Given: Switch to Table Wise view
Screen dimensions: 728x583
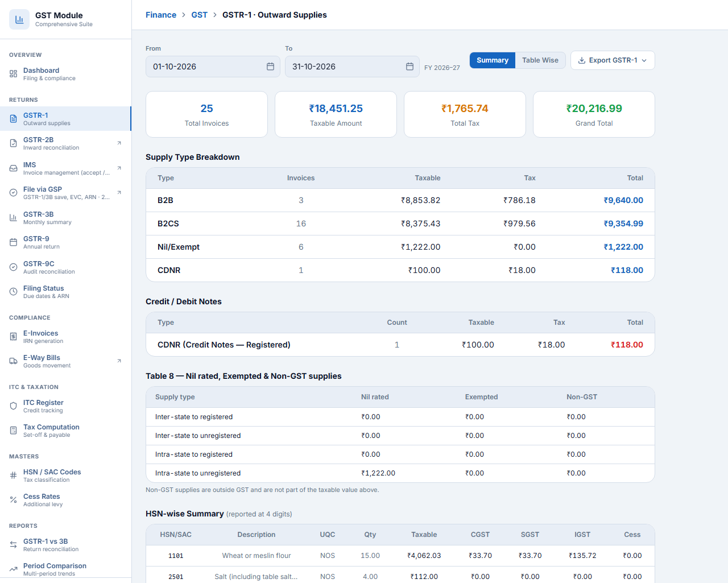Looking at the screenshot, I should point(540,60).
